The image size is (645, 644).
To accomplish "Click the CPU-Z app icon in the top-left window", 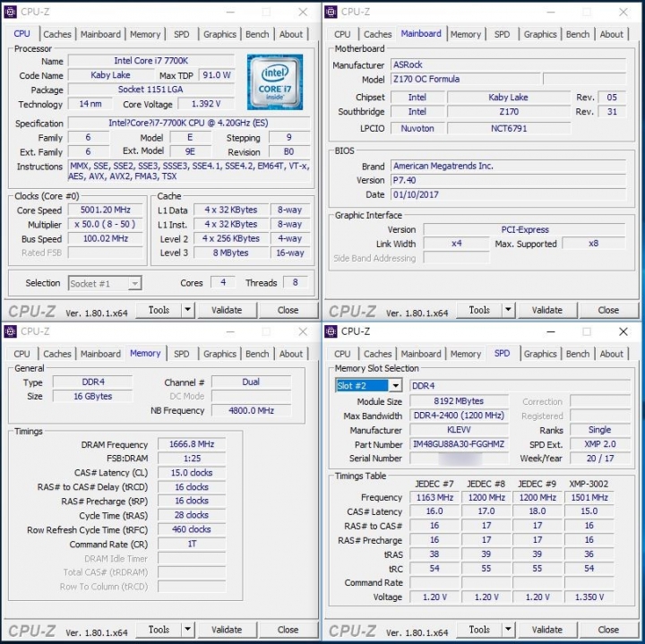I will pyautogui.click(x=10, y=12).
